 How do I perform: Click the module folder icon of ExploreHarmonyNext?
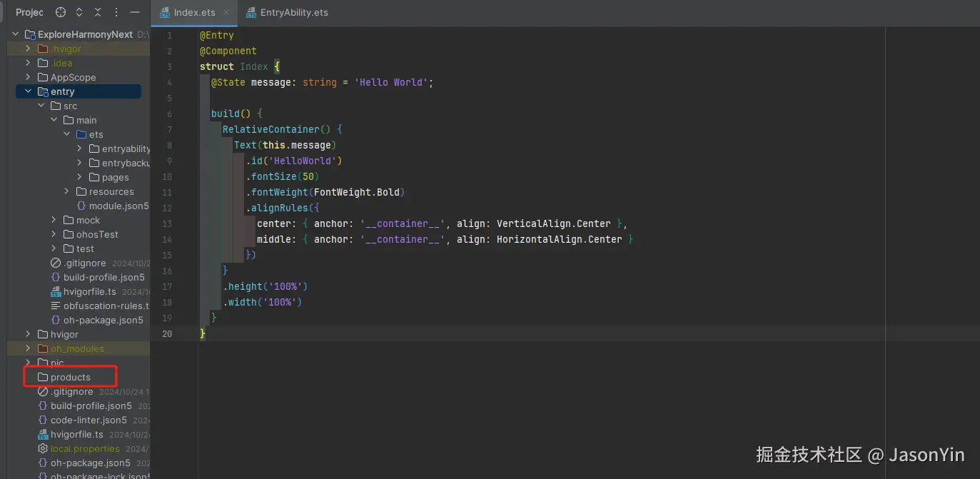[x=30, y=34]
